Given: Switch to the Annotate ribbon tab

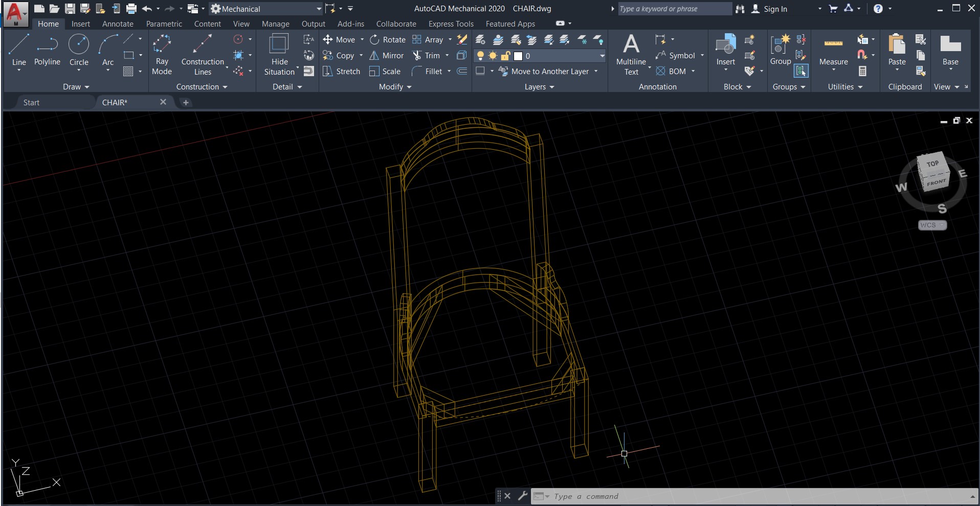Looking at the screenshot, I should [x=118, y=24].
